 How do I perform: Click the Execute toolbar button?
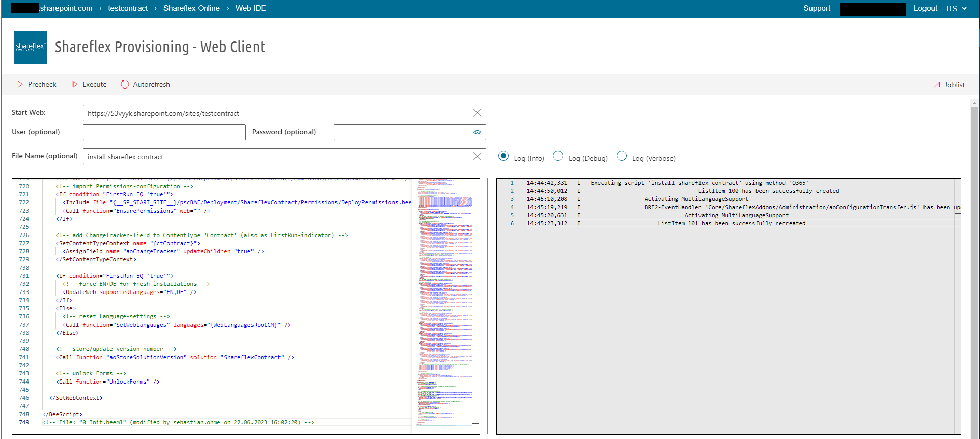point(89,84)
